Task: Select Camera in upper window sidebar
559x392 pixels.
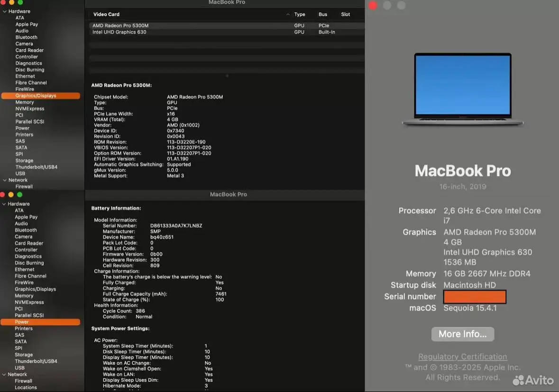Action: pos(24,44)
